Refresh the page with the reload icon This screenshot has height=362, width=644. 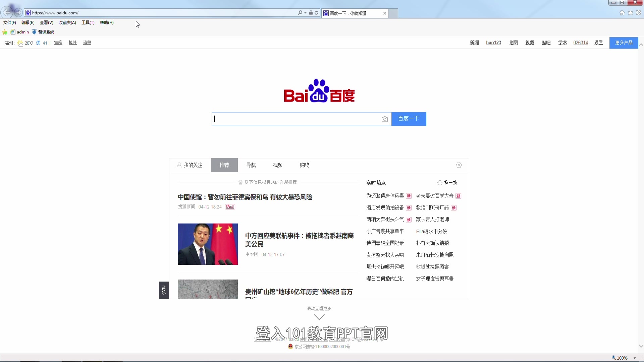click(316, 13)
